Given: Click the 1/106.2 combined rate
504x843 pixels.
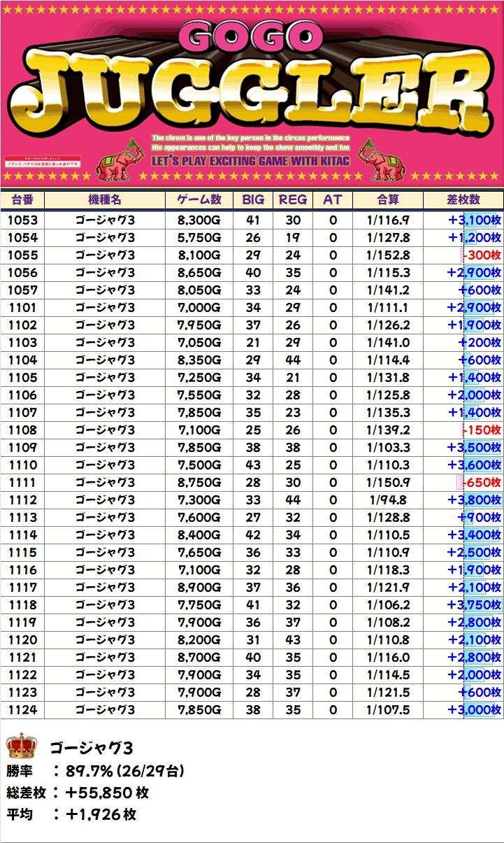Looking at the screenshot, I should click(388, 605).
